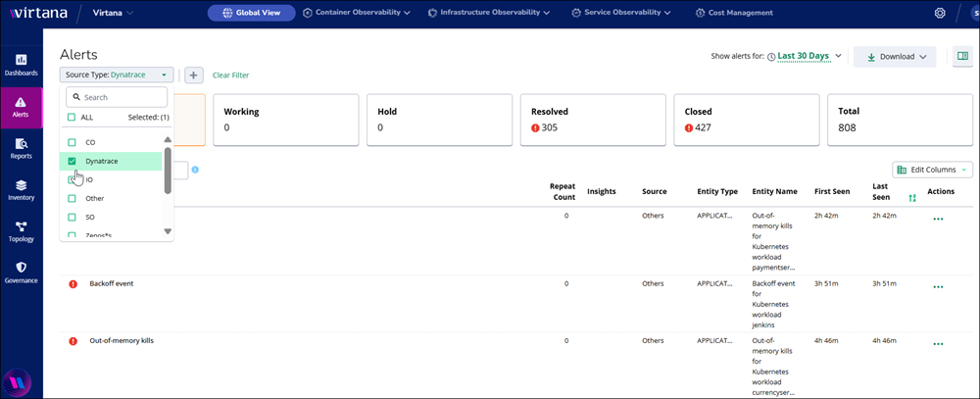This screenshot has height=399, width=980.
Task: Toggle the side panel layout icon
Action: pos(962,56)
